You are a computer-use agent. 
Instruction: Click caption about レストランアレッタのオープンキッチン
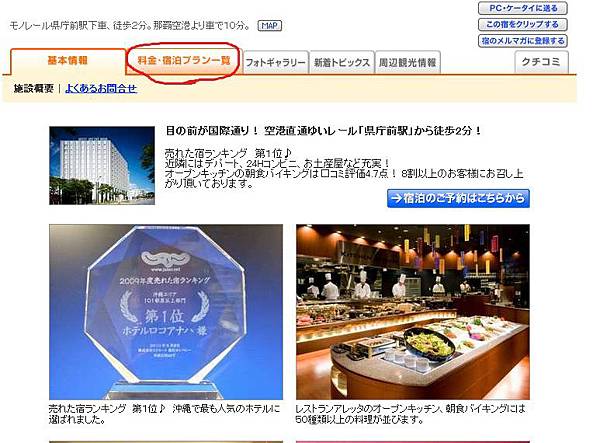(x=410, y=414)
